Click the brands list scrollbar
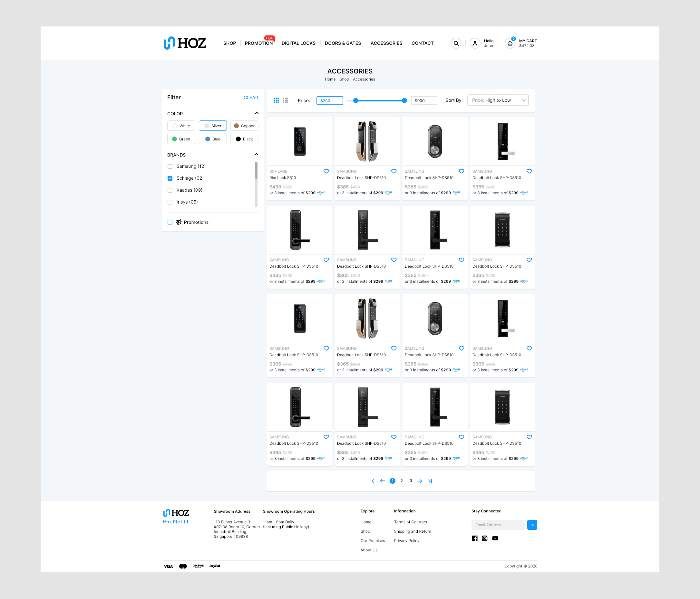Screen dimensions: 700x599 256,184
